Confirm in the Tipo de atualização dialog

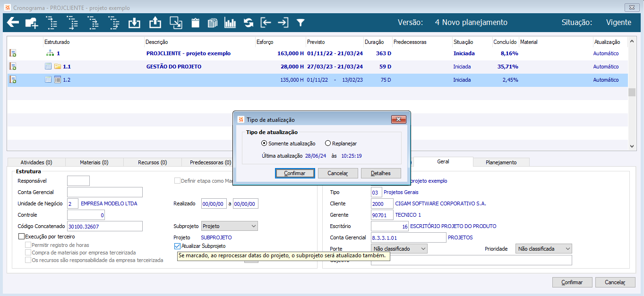295,173
